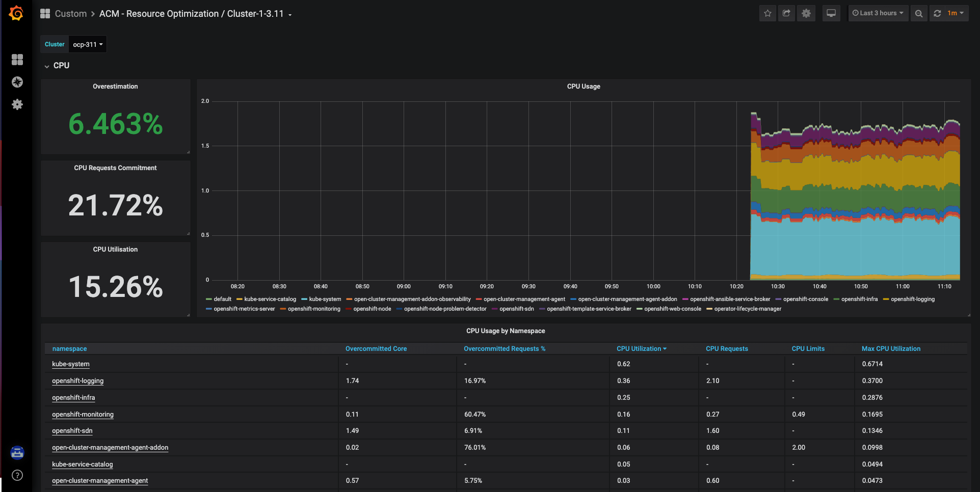The image size is (980, 492).
Task: Toggle openshift-logging legend series
Action: pos(913,299)
